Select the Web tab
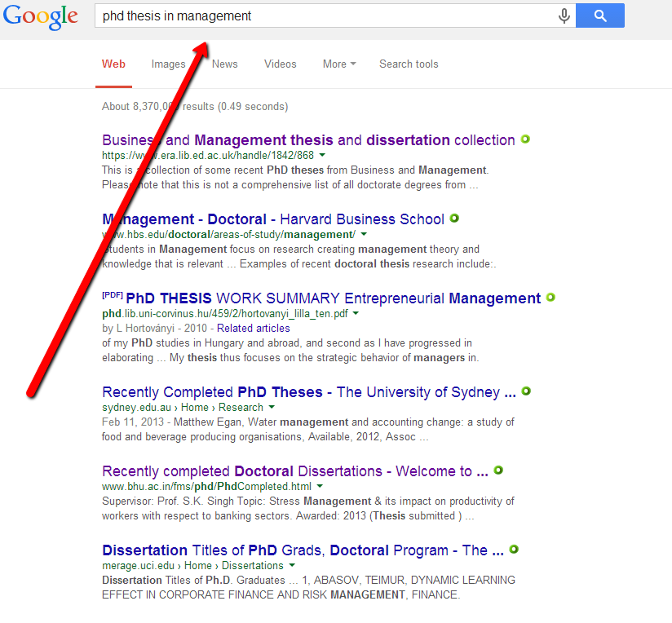 pos(113,64)
